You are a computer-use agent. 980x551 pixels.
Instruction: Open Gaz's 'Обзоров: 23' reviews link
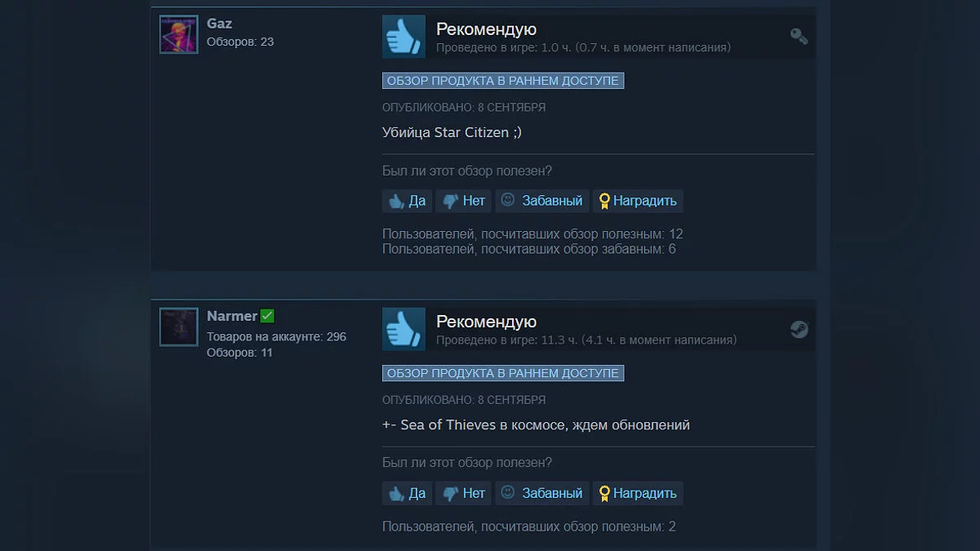pos(240,42)
